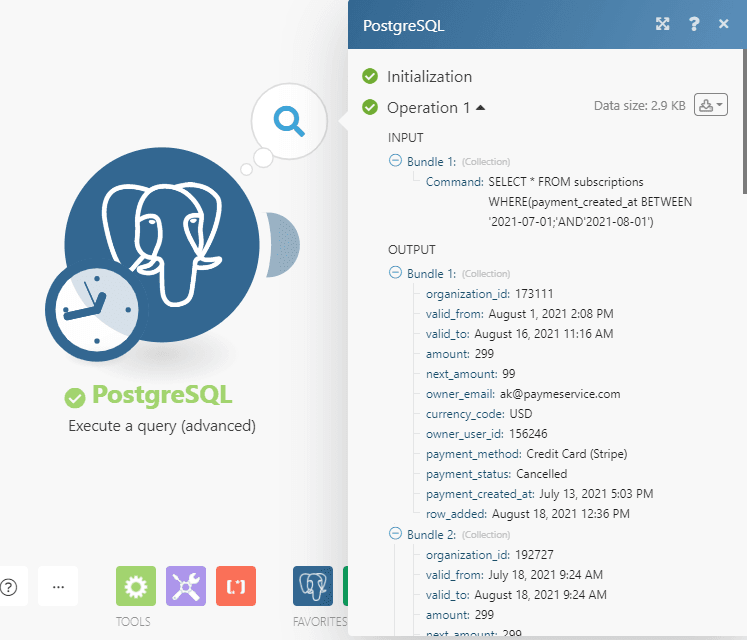Open help from the PostgreSQL panel header

tap(694, 25)
